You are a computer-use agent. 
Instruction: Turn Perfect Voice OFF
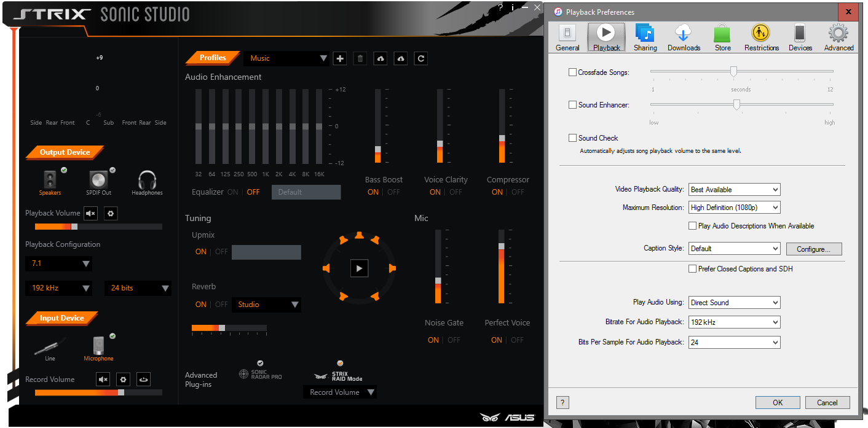(518, 340)
